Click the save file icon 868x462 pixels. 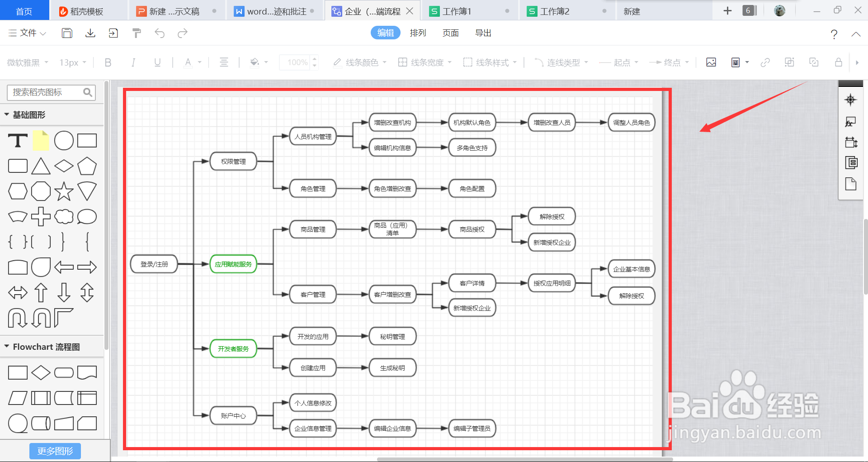coord(67,33)
